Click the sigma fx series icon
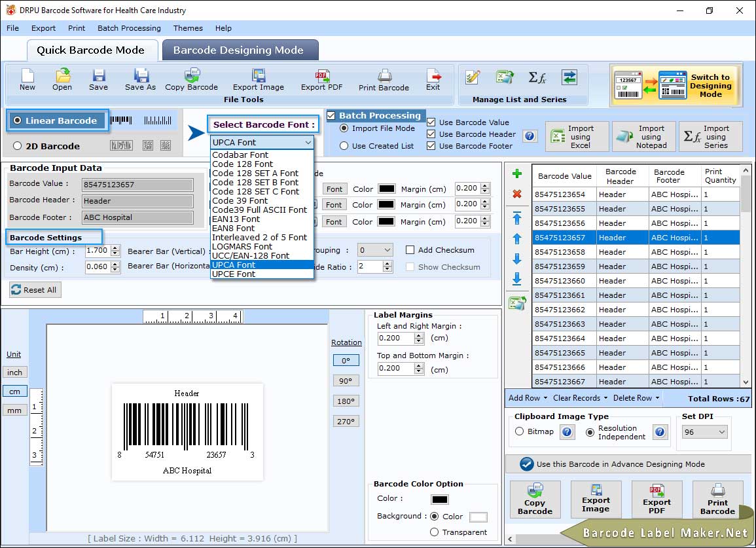The image size is (756, 548). click(537, 77)
